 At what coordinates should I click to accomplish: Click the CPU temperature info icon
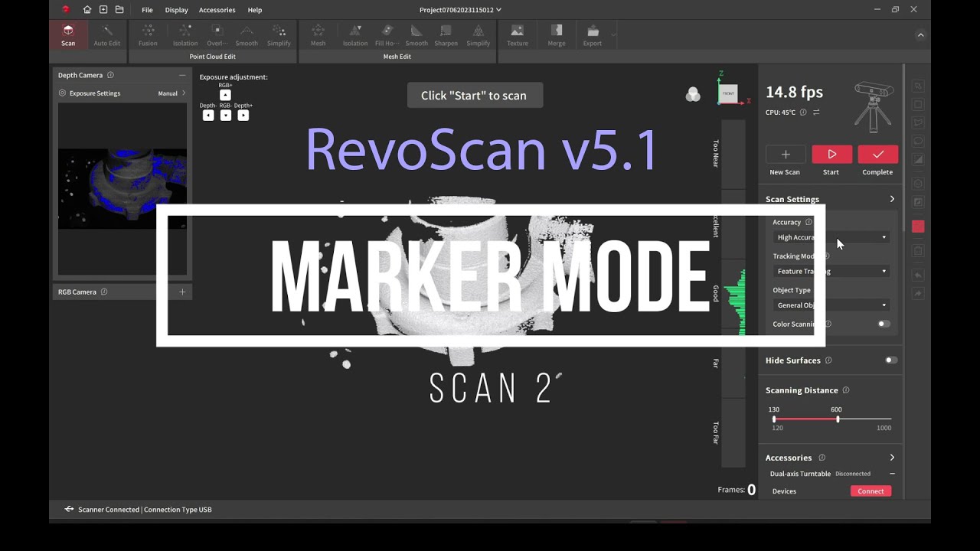pos(803,112)
